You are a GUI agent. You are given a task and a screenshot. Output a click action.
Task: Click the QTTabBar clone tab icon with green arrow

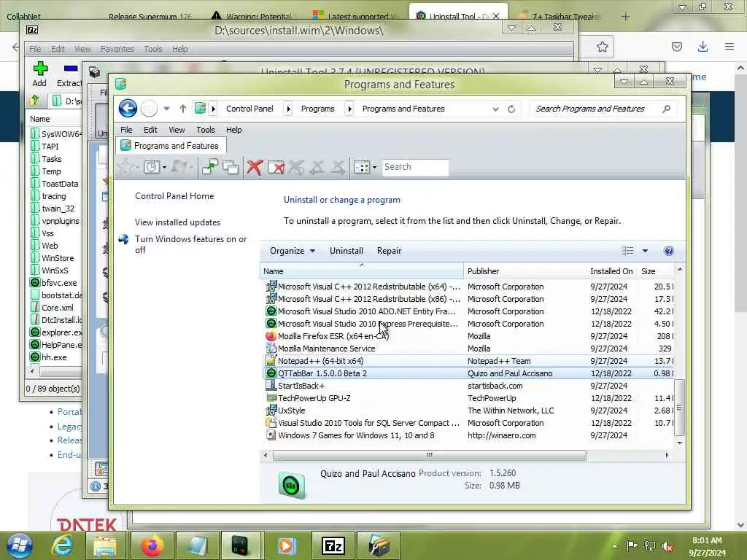(209, 167)
